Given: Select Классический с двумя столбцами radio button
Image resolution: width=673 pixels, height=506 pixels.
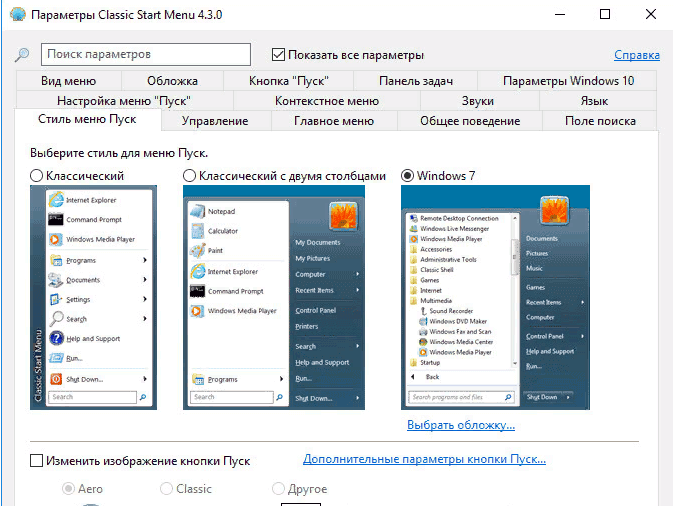Looking at the screenshot, I should point(189,176).
